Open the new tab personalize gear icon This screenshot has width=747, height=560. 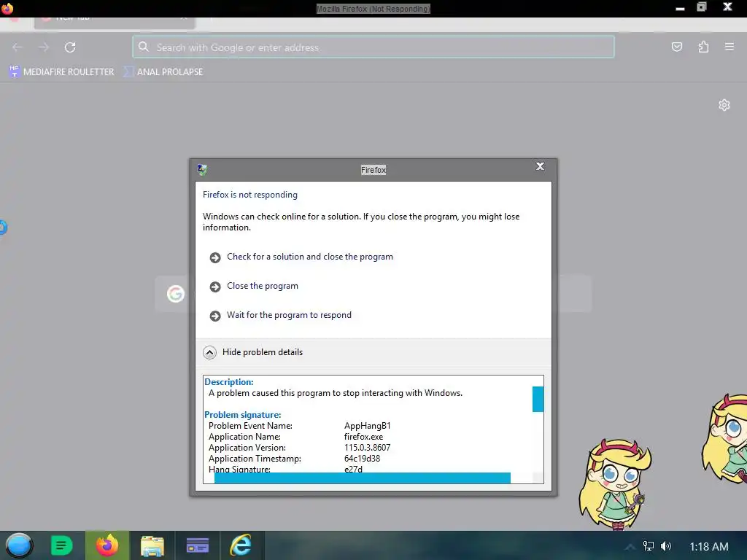[x=724, y=105]
